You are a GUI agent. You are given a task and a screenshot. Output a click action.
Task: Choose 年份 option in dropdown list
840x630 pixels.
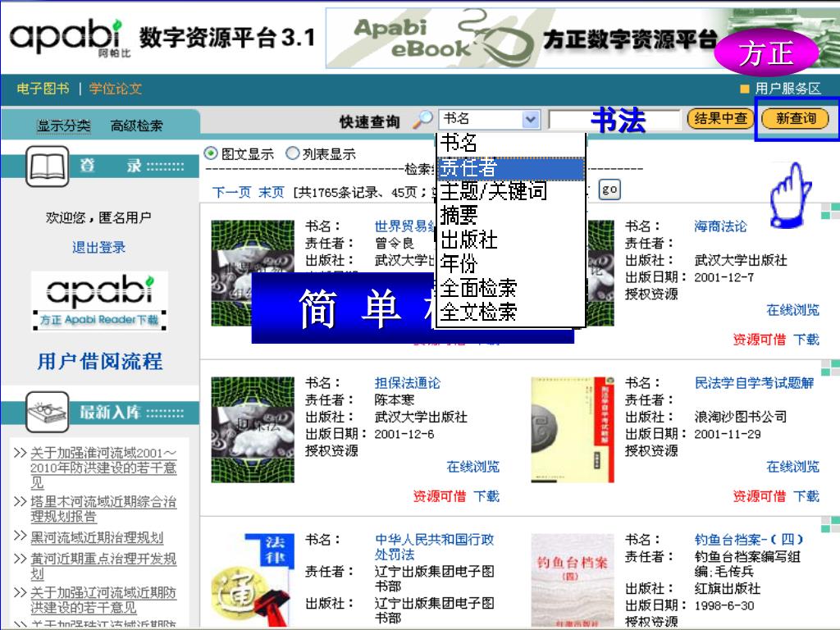pos(511,263)
